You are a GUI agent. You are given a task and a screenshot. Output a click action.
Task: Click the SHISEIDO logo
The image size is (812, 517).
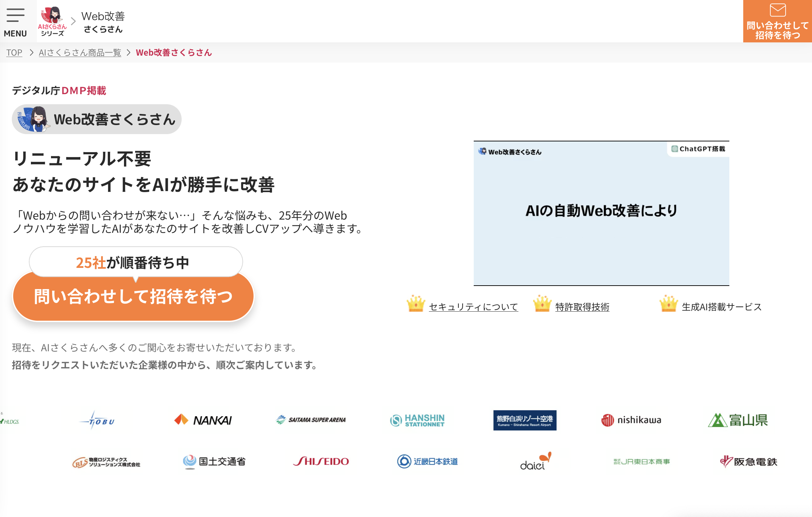point(321,461)
